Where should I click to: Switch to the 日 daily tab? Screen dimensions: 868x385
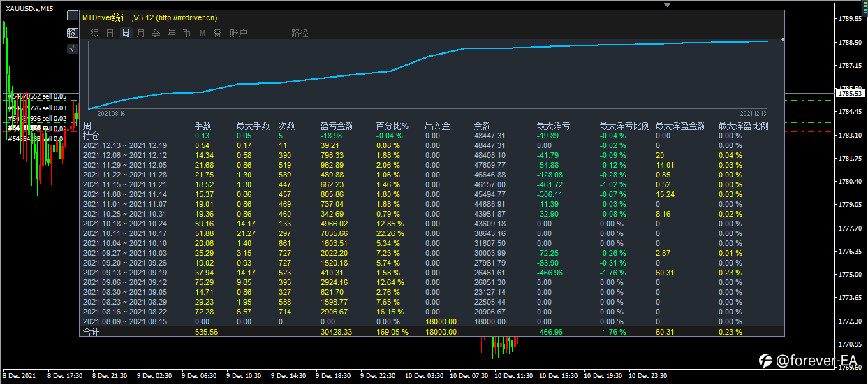coord(110,33)
